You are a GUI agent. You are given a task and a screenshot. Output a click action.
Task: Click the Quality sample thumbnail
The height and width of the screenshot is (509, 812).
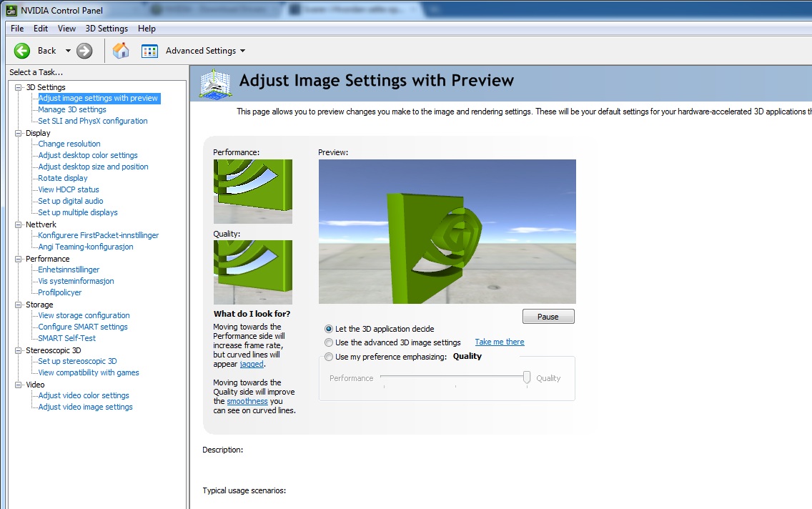pyautogui.click(x=253, y=272)
